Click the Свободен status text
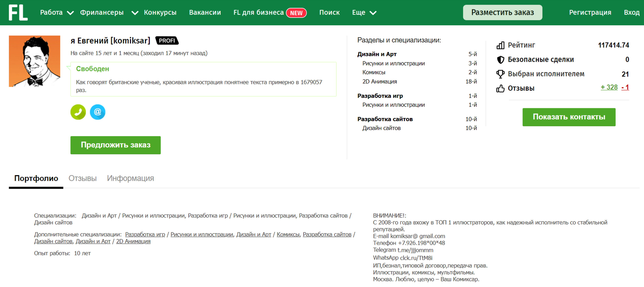 coord(92,69)
